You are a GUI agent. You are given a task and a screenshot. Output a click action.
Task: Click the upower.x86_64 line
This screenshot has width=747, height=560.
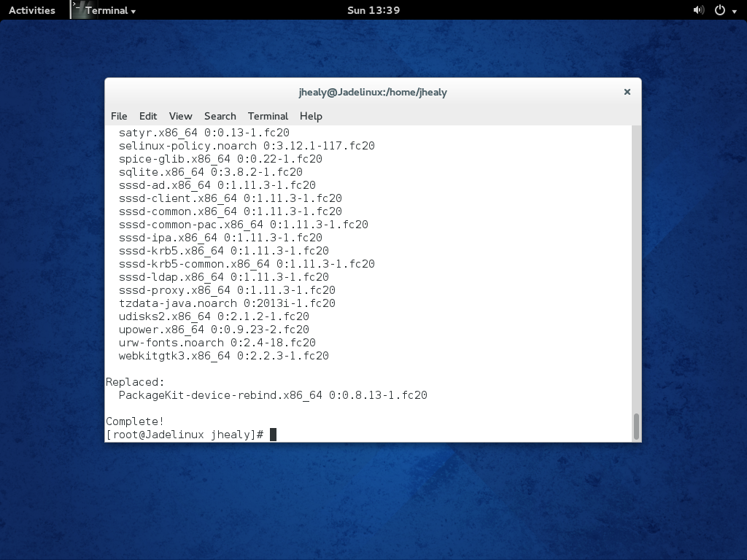(214, 330)
